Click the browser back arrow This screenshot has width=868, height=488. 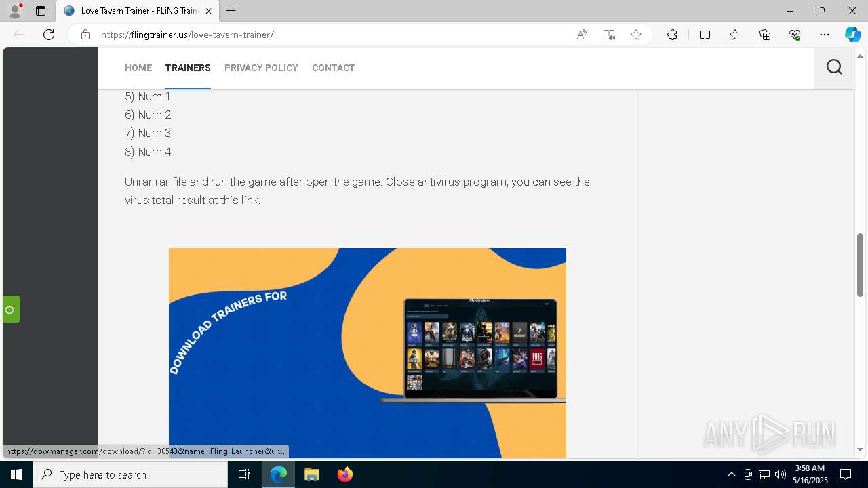point(19,35)
